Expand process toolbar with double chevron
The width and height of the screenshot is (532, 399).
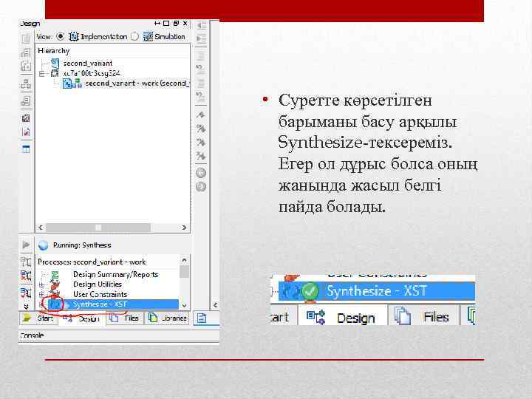pos(26,307)
